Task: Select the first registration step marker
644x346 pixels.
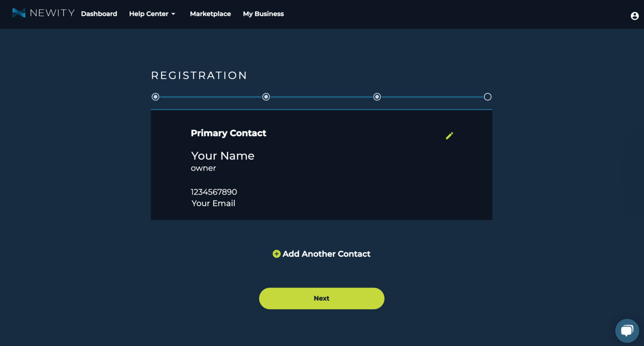Action: (x=155, y=97)
